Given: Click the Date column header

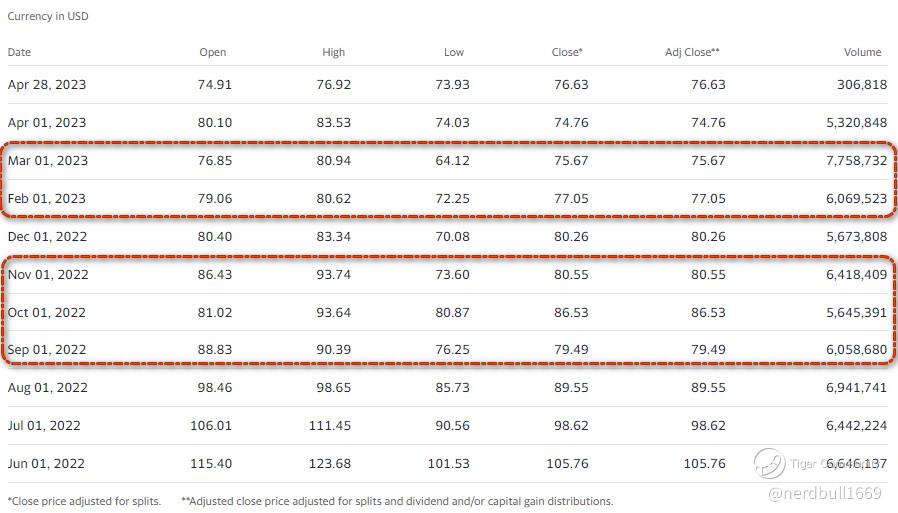Looking at the screenshot, I should 19,52.
